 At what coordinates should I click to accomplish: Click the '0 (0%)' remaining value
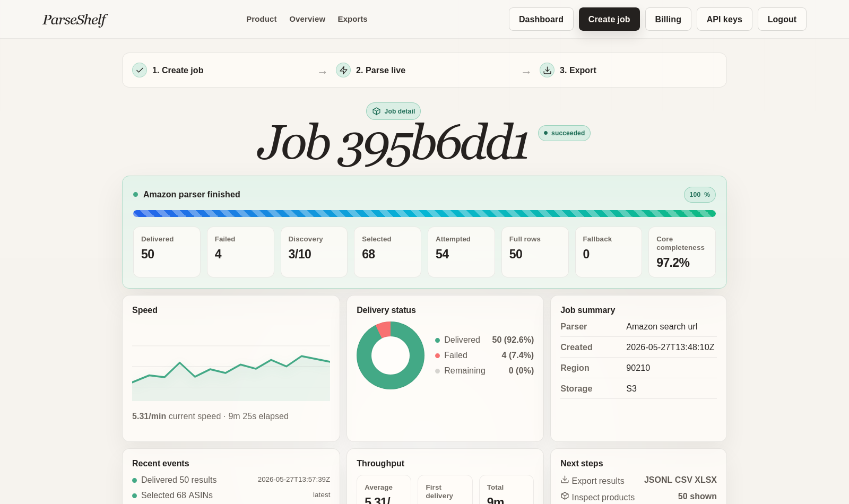(x=521, y=371)
